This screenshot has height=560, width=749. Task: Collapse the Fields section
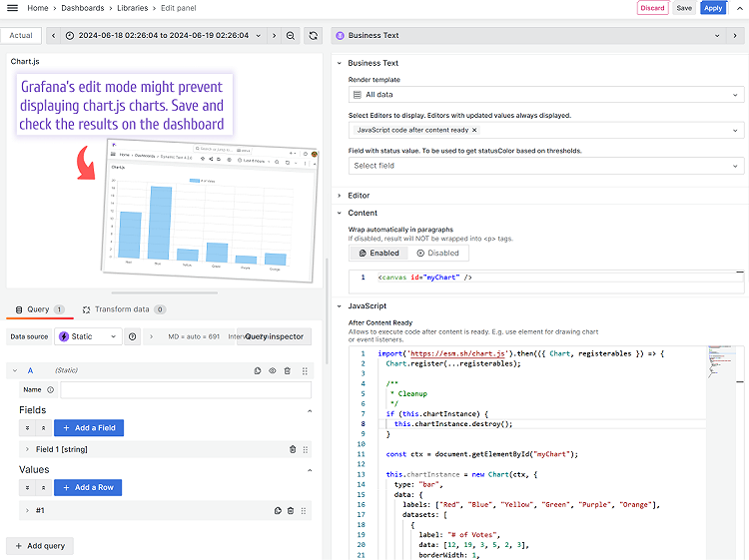pyautogui.click(x=310, y=410)
